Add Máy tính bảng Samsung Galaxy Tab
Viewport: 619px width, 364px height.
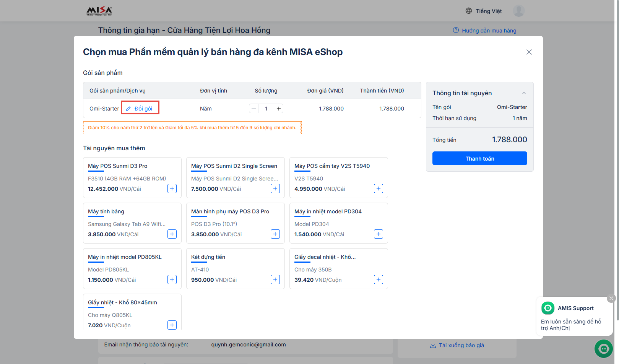(172, 234)
